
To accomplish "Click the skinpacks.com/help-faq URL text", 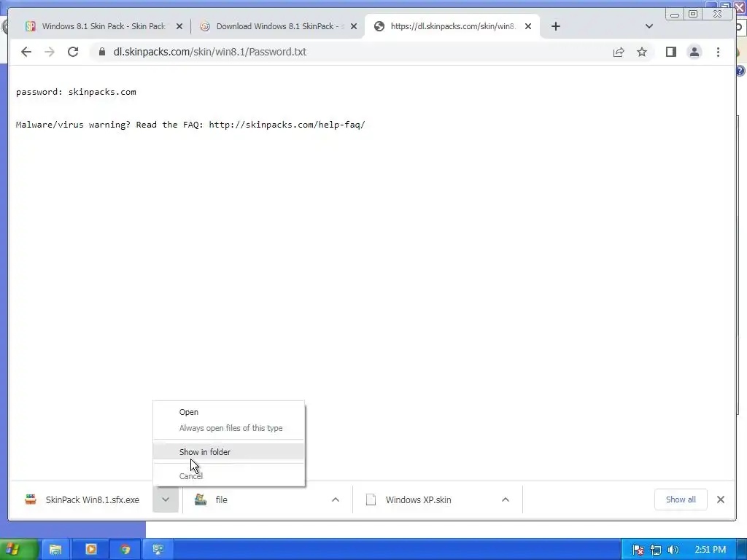I will (287, 125).
